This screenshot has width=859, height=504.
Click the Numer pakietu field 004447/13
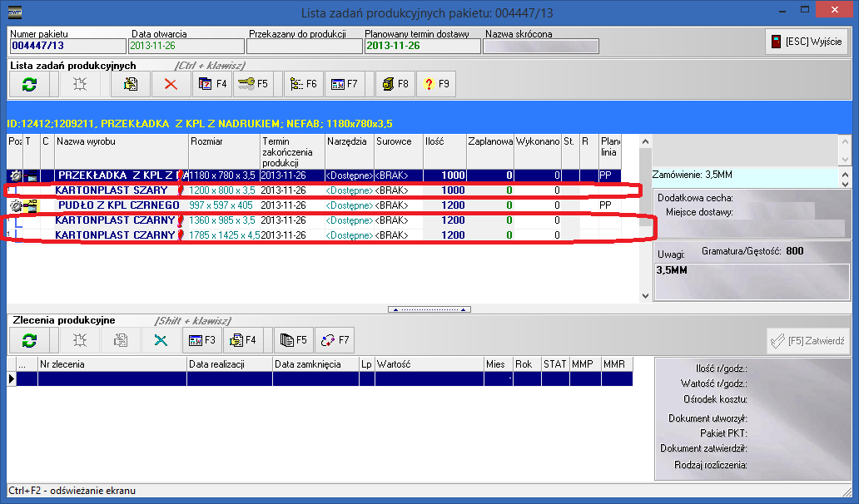click(x=67, y=47)
